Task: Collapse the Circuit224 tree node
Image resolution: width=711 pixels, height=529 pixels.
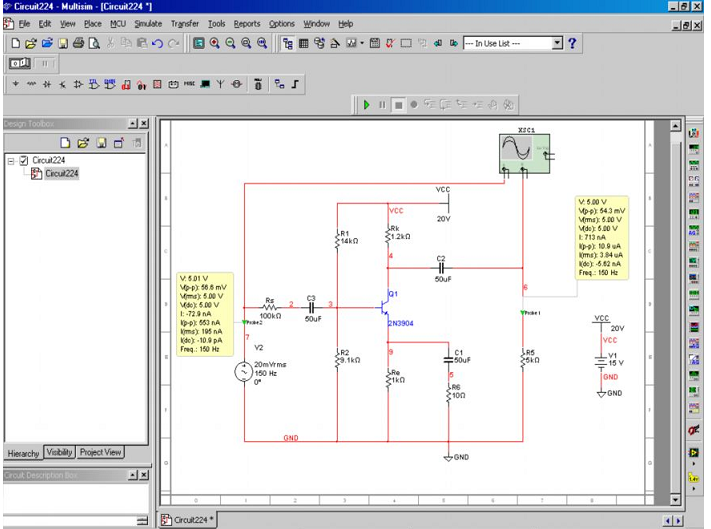Action: pos(10,160)
